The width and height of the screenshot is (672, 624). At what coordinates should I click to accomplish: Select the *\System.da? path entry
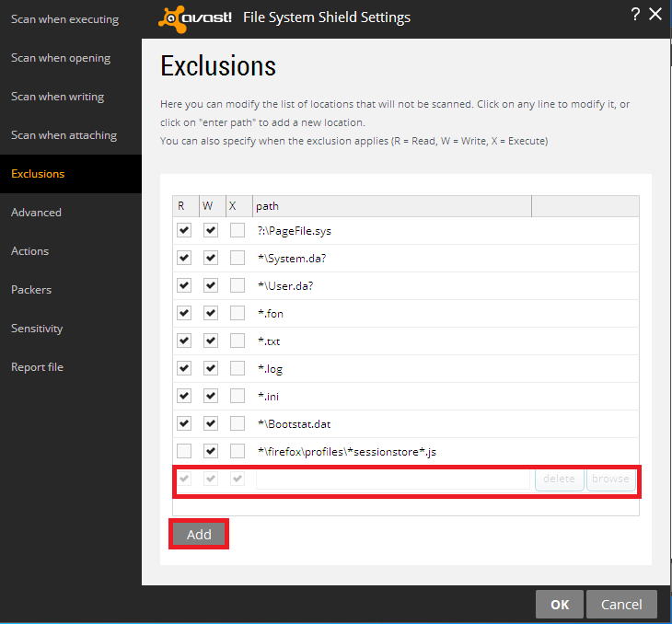(292, 259)
